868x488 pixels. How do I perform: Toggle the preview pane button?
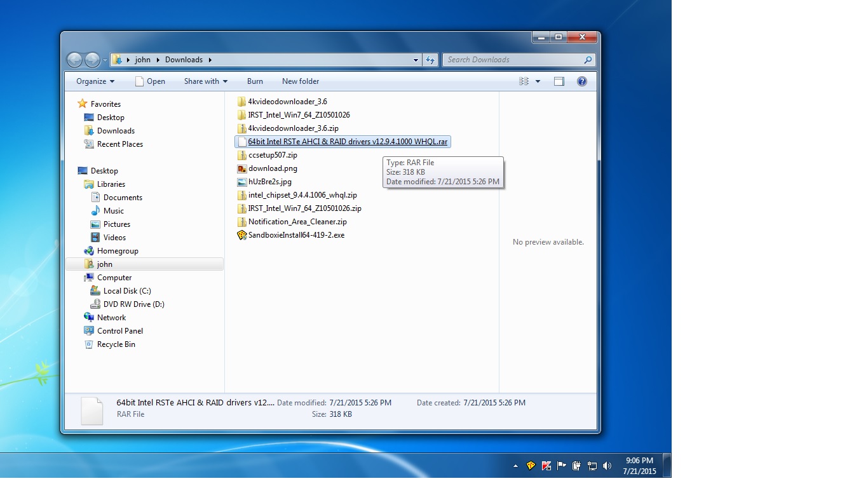pos(559,81)
